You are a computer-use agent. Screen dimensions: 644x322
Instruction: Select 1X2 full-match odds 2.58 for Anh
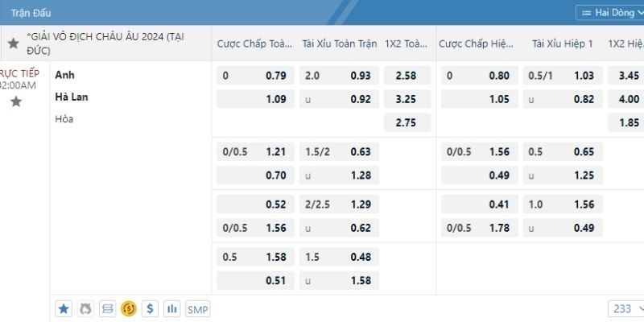(407, 76)
